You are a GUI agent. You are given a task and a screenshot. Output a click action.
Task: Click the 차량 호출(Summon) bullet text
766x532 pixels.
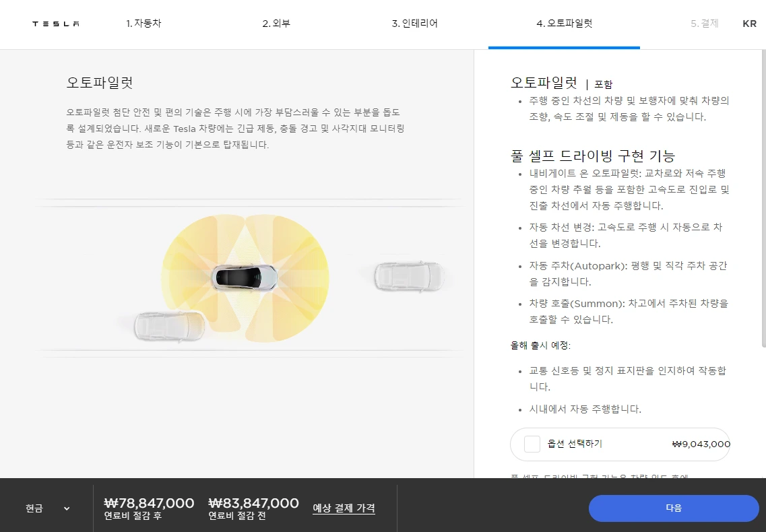click(x=629, y=311)
